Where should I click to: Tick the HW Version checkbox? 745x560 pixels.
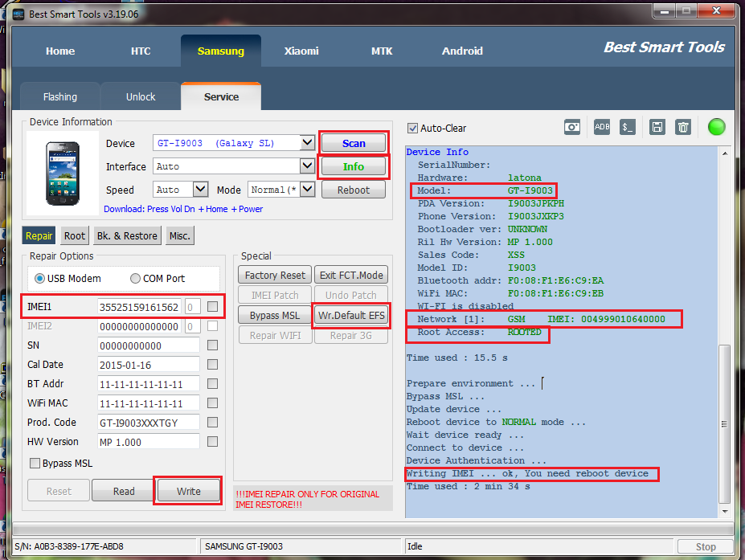pyautogui.click(x=212, y=442)
